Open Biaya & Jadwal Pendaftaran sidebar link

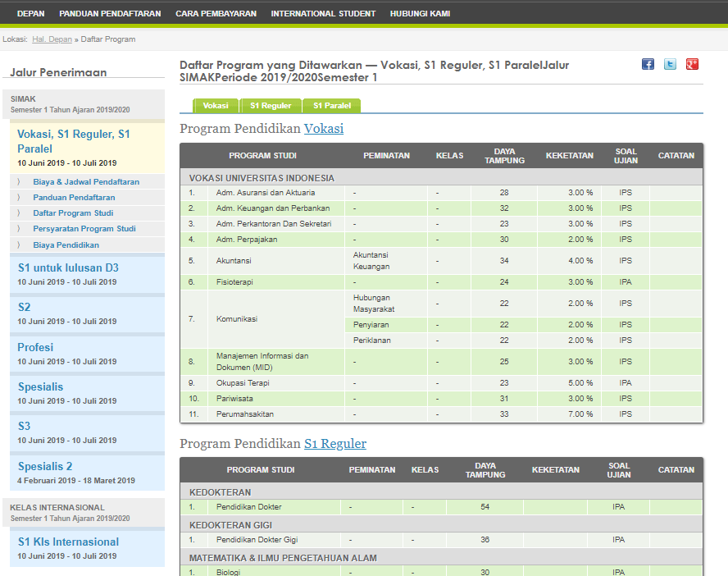coord(86,181)
